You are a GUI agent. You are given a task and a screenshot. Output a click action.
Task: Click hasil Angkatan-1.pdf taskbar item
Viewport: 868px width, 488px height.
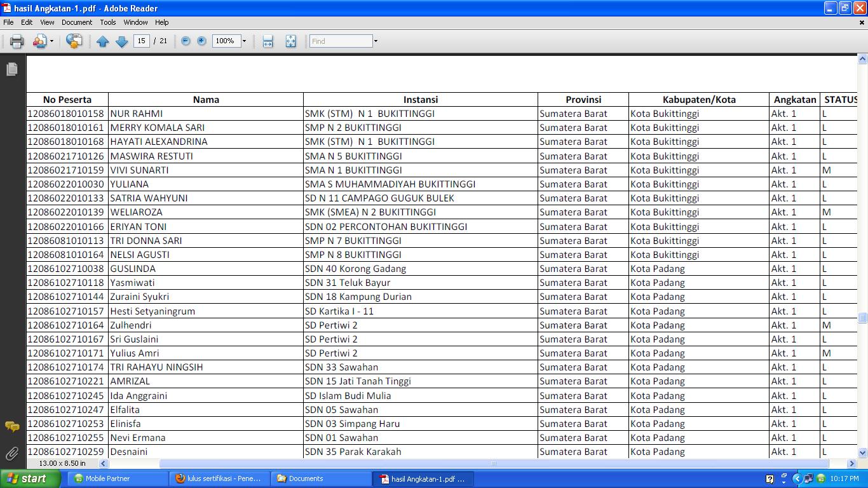423,478
